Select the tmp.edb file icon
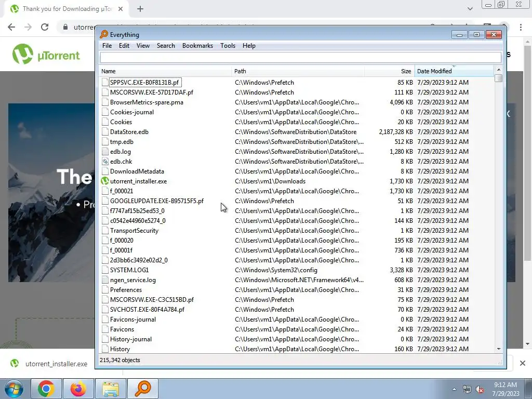 point(105,142)
